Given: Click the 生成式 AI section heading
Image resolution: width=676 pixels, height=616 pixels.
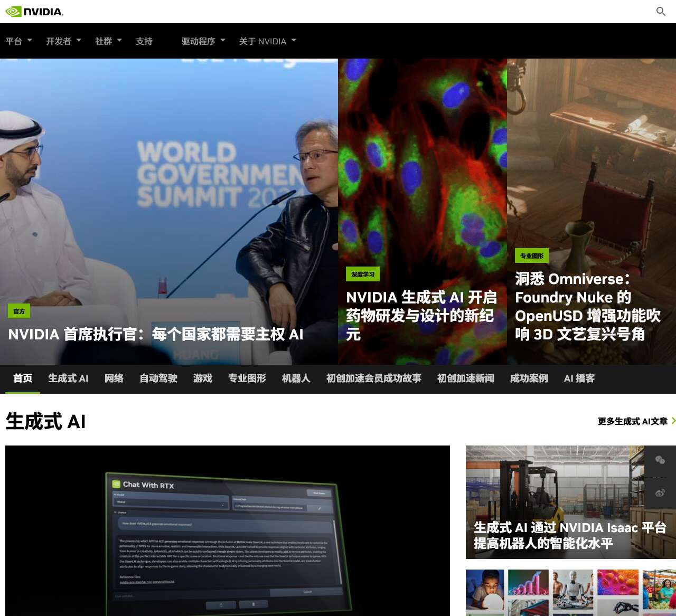Looking at the screenshot, I should (45, 421).
